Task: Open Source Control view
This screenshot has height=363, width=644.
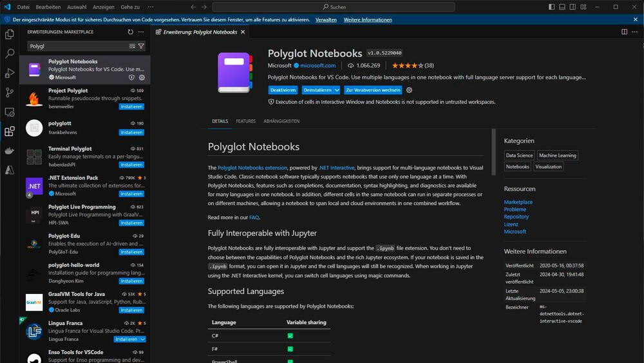Action: [10, 92]
